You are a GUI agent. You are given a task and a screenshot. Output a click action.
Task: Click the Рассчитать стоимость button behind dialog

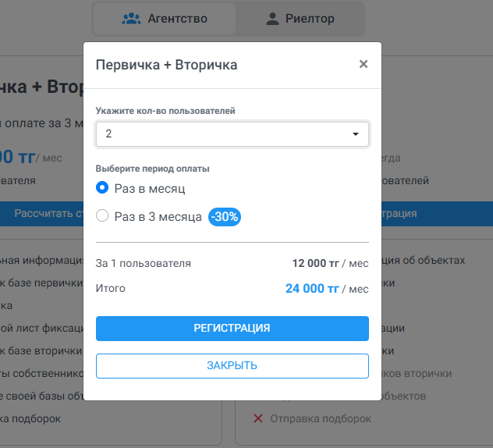pos(42,214)
